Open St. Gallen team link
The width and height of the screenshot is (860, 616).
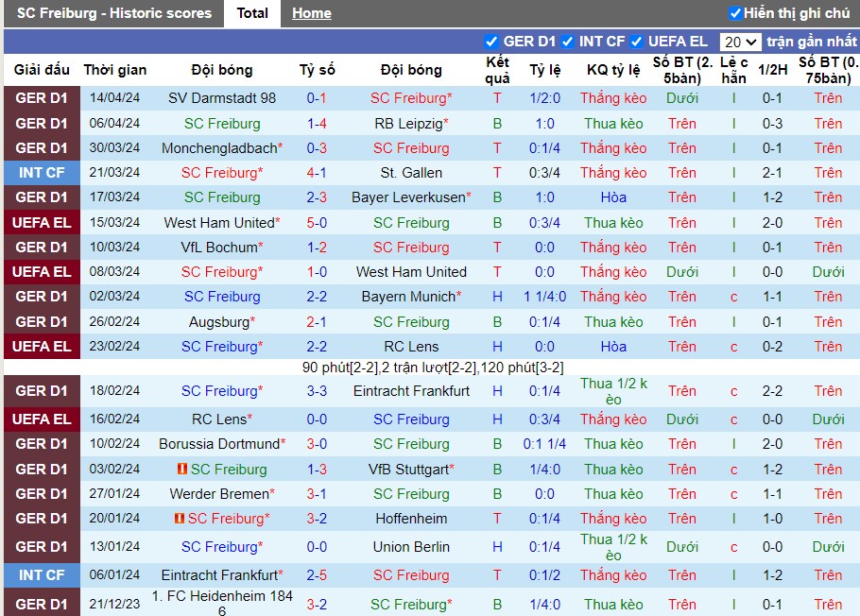(411, 173)
